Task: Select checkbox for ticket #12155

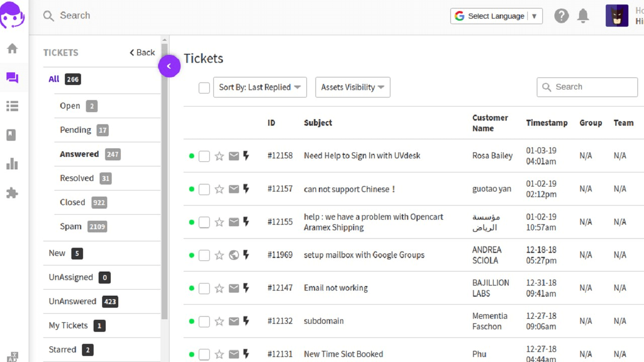Action: point(204,222)
